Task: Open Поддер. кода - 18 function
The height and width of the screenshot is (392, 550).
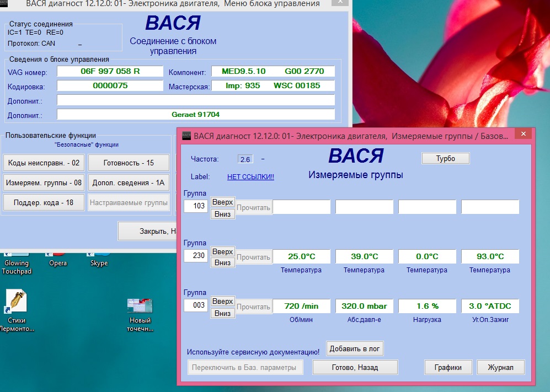Action: coord(44,202)
